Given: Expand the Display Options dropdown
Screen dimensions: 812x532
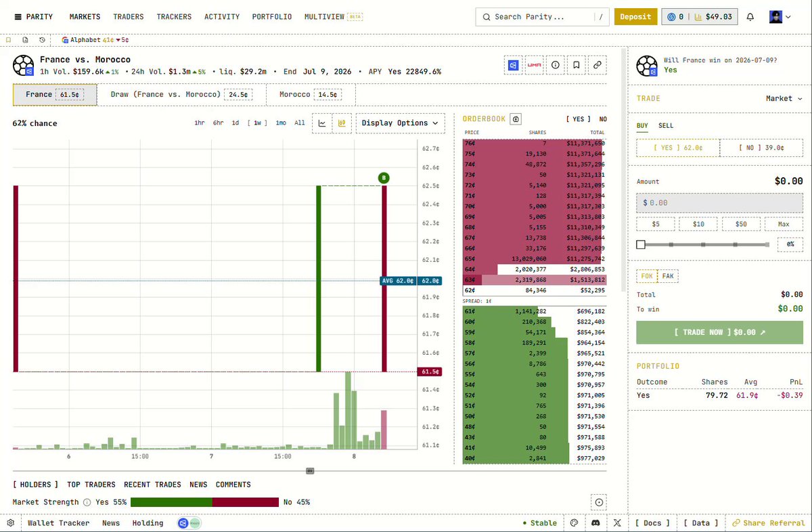Looking at the screenshot, I should [400, 123].
